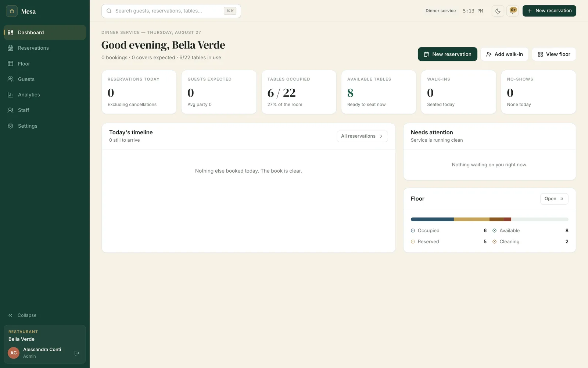The image size is (588, 368).
Task: Click the Mesa logo icon
Action: click(x=12, y=11)
